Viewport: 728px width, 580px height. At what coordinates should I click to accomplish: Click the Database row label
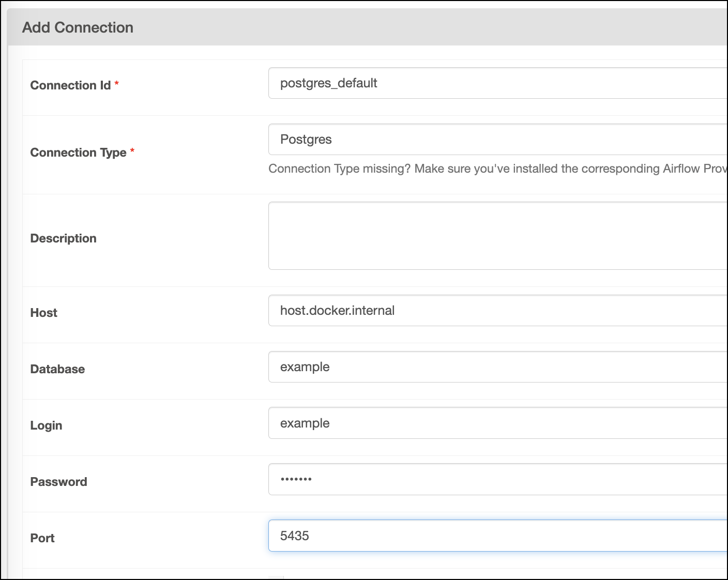click(57, 369)
